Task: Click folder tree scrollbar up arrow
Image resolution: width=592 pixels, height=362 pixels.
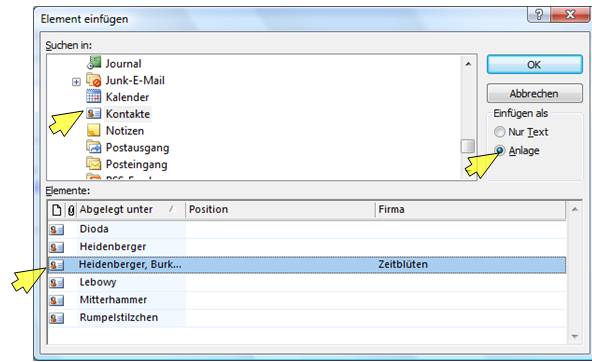Action: click(x=468, y=64)
